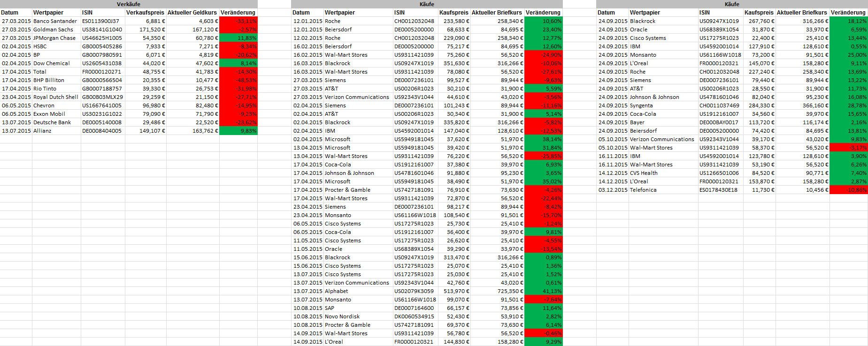This screenshot has height=346, width=868.
Task: Select ISIN cell 'US02079K3059'
Action: [x=415, y=291]
